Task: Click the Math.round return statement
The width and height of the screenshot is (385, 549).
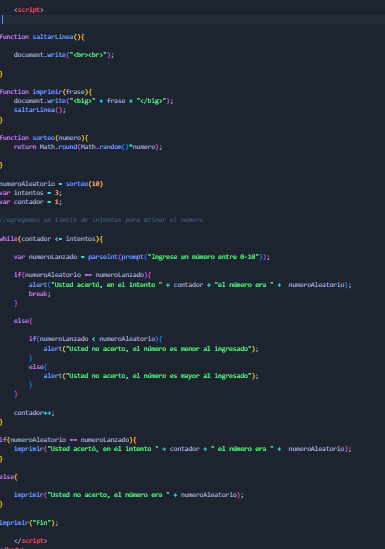Action: [x=88, y=147]
